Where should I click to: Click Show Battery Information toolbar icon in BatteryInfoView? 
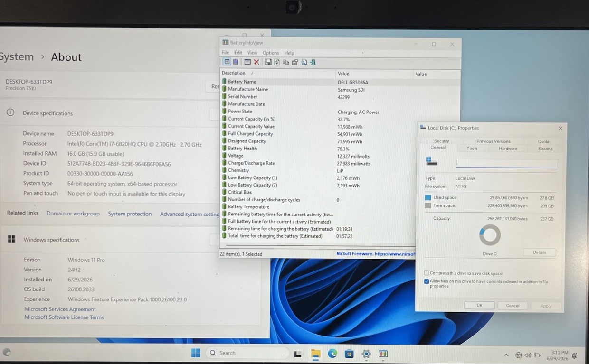pos(227,62)
